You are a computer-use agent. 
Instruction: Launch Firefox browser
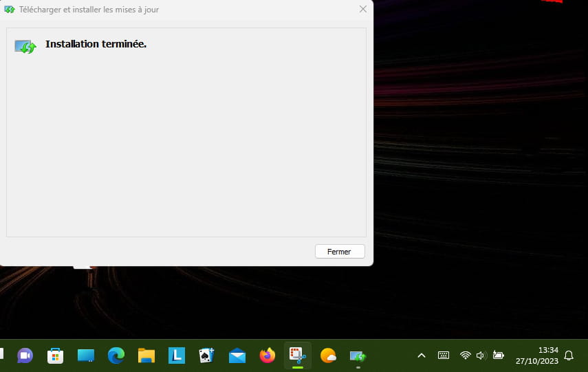[267, 355]
